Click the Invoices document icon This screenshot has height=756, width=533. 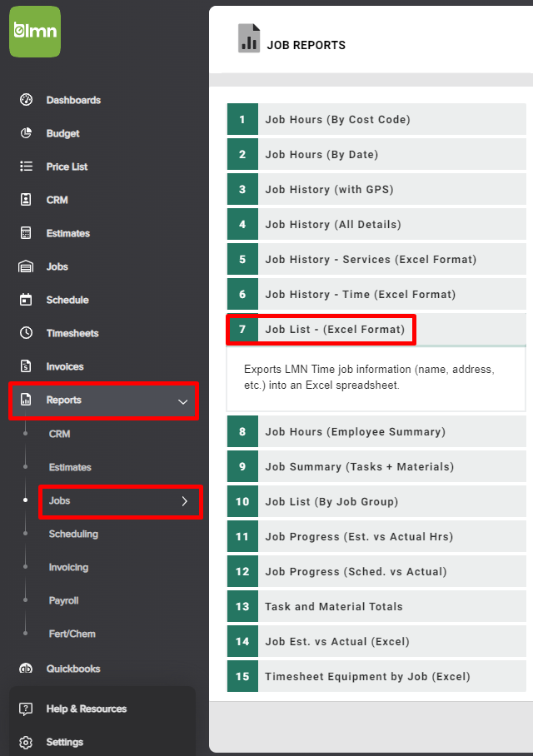coord(26,366)
